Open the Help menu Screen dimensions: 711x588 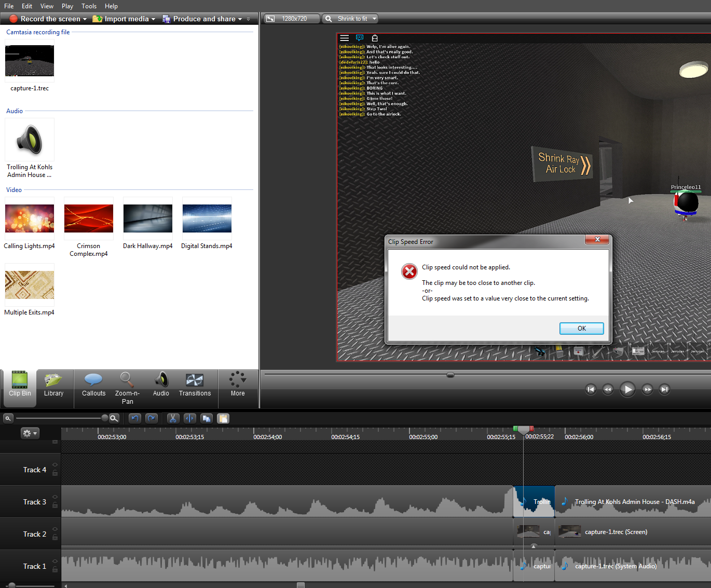[x=111, y=6]
